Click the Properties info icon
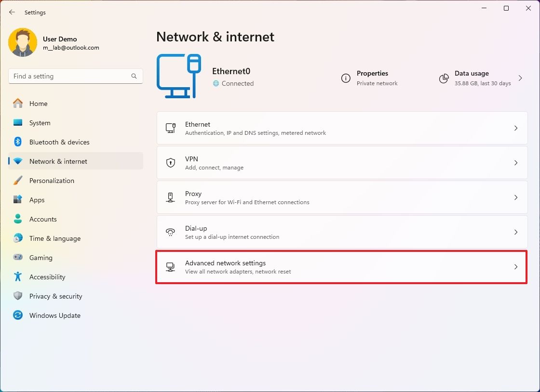The height and width of the screenshot is (392, 540). 345,78
